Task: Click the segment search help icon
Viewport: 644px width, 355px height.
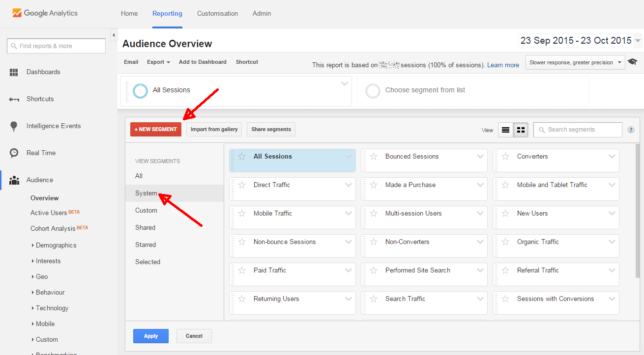Action: pyautogui.click(x=631, y=130)
